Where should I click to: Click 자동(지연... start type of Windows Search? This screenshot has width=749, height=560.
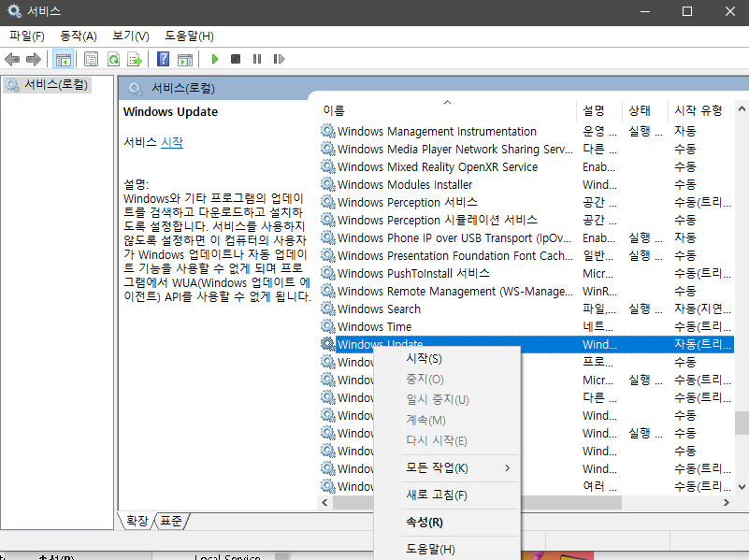(702, 309)
